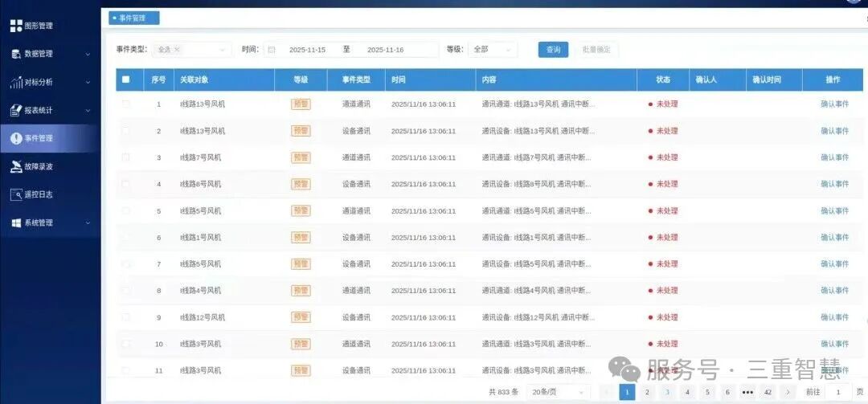The image size is (868, 404).
Task: Go to previous page arrow
Action: point(608,392)
